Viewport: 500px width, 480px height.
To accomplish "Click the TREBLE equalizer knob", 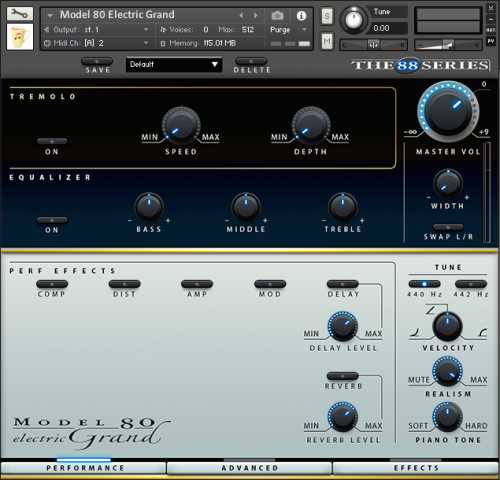I will coord(343,207).
